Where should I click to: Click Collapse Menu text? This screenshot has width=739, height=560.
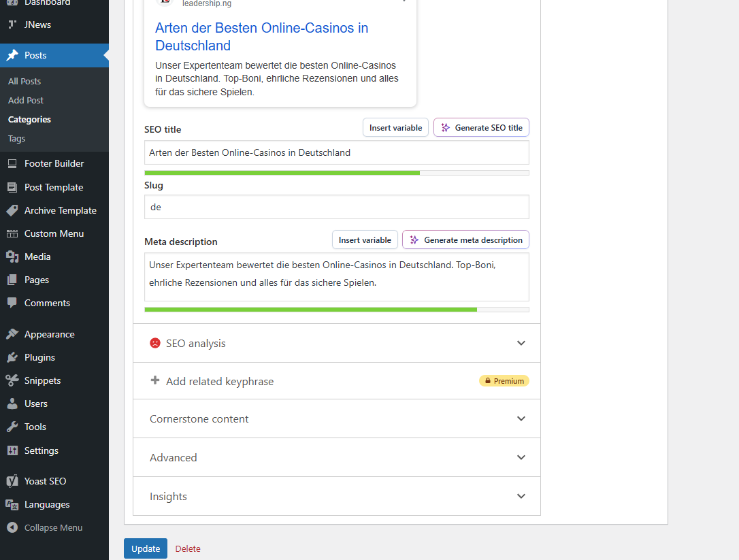(53, 528)
